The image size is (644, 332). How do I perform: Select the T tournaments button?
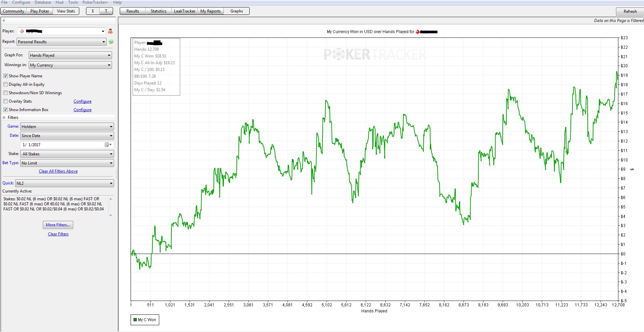(x=106, y=11)
